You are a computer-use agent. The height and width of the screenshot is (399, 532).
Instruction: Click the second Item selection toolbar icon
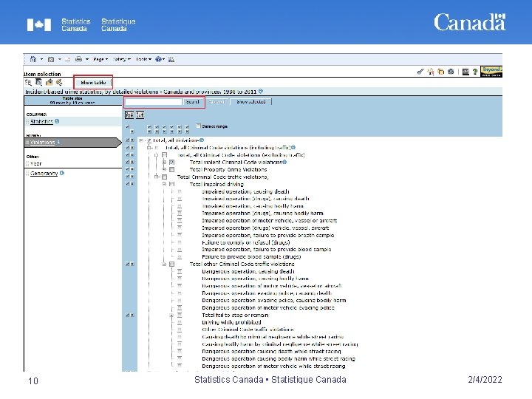click(x=38, y=82)
